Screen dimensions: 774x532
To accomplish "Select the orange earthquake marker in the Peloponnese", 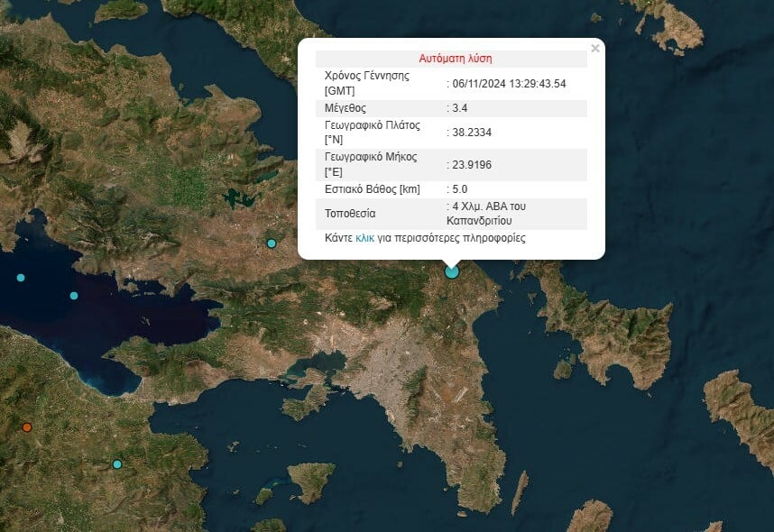I will pos(27,427).
